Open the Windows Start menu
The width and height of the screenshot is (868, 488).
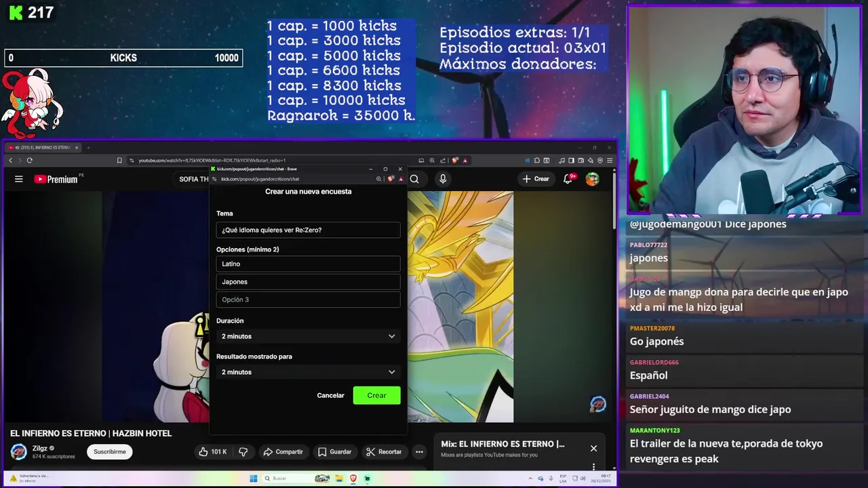tap(254, 479)
